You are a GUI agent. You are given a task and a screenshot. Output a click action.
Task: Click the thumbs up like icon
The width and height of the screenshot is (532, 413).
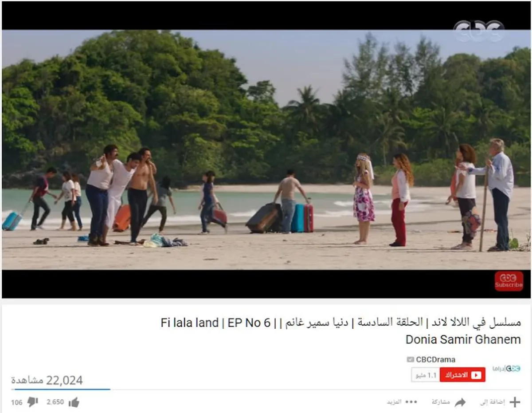point(74,402)
